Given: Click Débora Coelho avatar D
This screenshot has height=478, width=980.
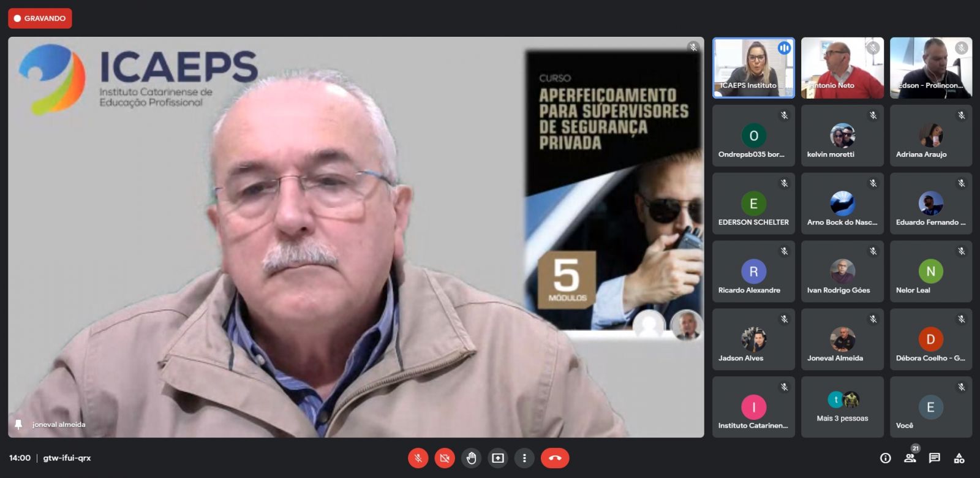Looking at the screenshot, I should coord(931,340).
